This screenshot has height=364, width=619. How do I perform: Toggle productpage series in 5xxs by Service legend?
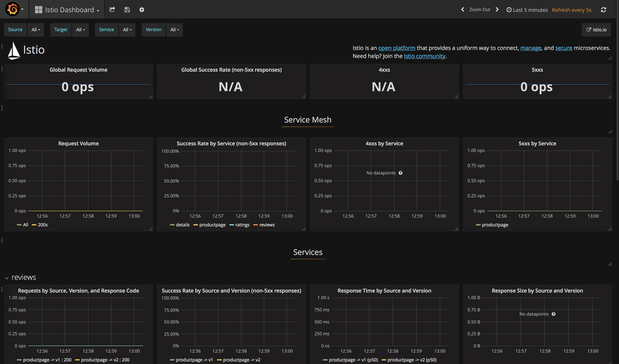click(495, 225)
